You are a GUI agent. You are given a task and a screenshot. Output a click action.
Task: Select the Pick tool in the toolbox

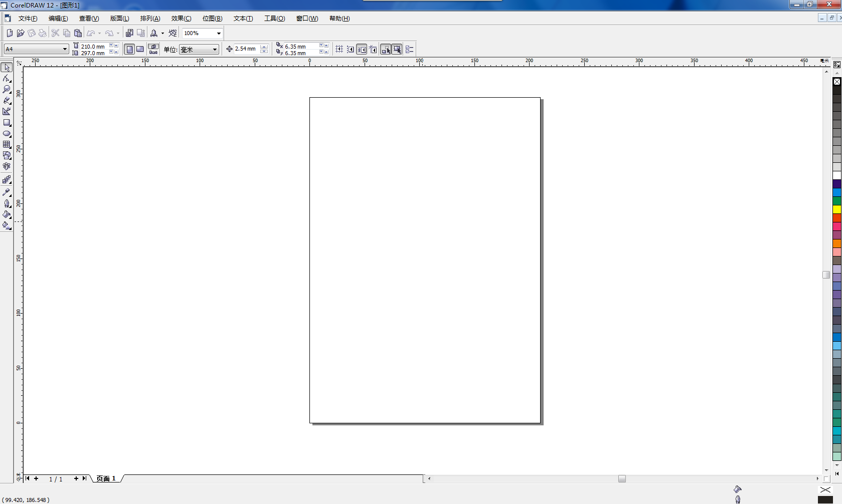point(7,68)
